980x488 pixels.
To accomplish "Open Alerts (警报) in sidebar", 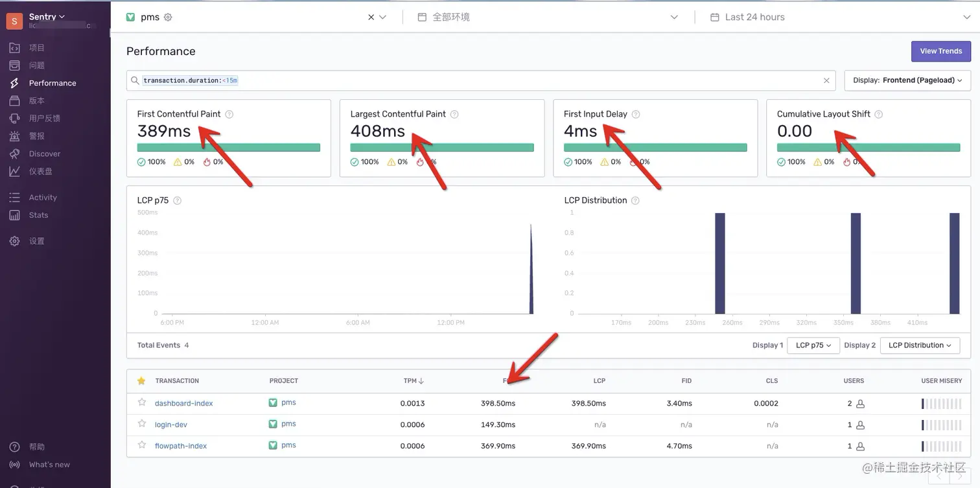I will coord(37,136).
